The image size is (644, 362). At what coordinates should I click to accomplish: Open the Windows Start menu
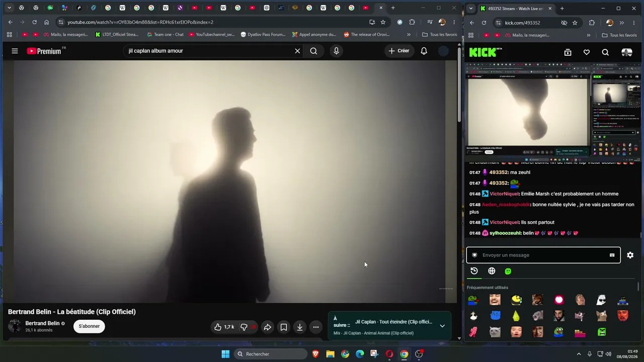click(x=225, y=354)
